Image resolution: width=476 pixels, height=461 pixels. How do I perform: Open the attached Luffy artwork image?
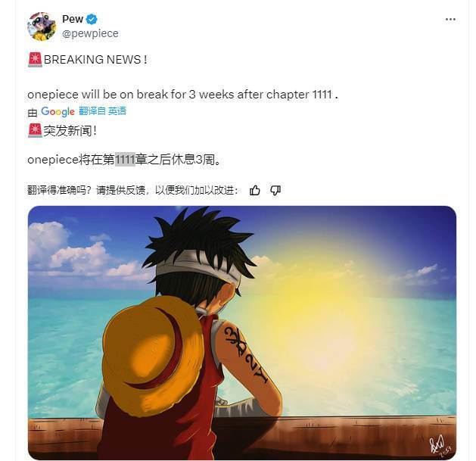point(242,333)
